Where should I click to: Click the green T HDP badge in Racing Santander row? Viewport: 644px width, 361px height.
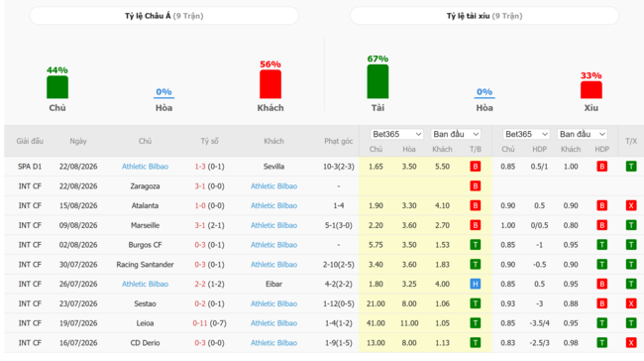tap(602, 265)
